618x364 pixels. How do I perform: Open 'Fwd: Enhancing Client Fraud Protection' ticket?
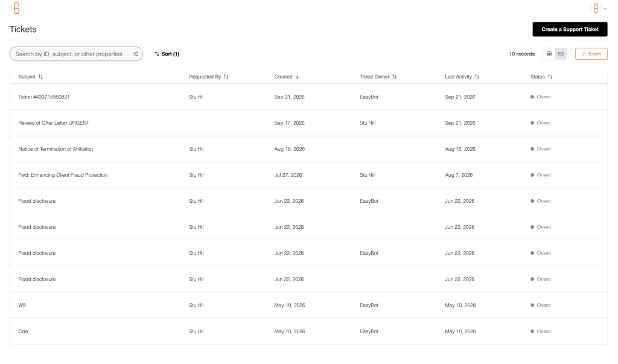point(63,175)
